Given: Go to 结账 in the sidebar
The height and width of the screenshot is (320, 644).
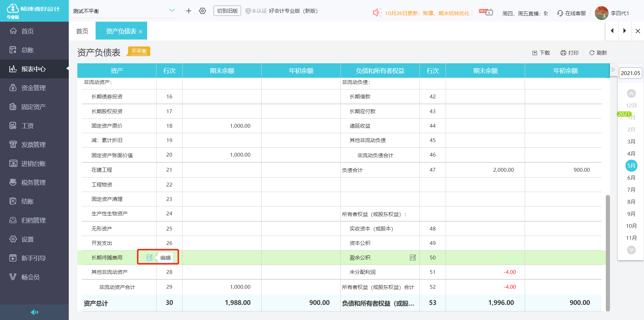Looking at the screenshot, I should [x=34, y=201].
